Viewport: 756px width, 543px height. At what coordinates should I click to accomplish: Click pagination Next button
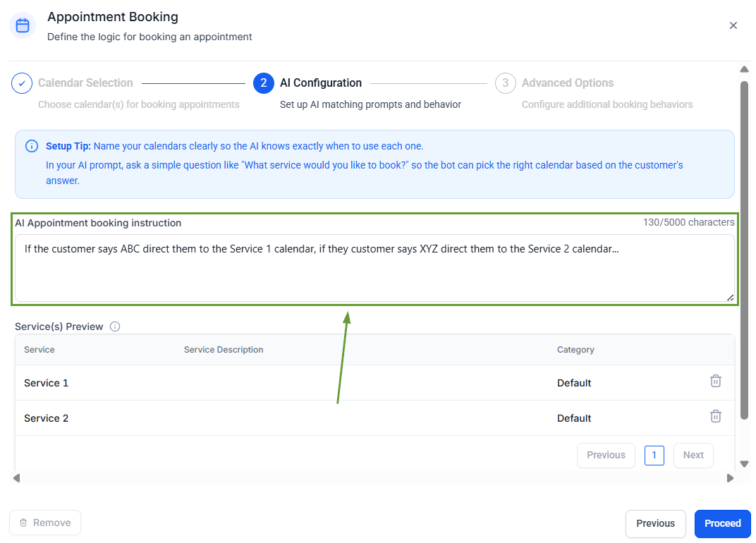point(693,455)
